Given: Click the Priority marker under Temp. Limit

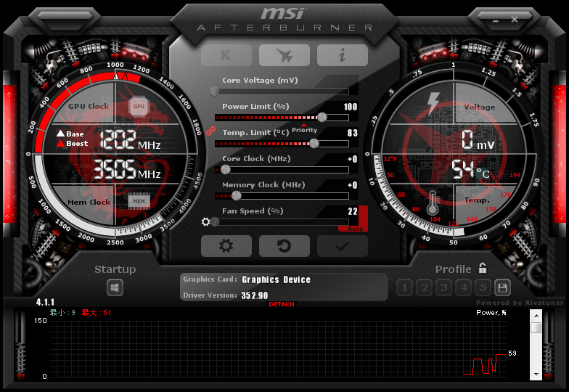Looking at the screenshot, I should pyautogui.click(x=304, y=129).
